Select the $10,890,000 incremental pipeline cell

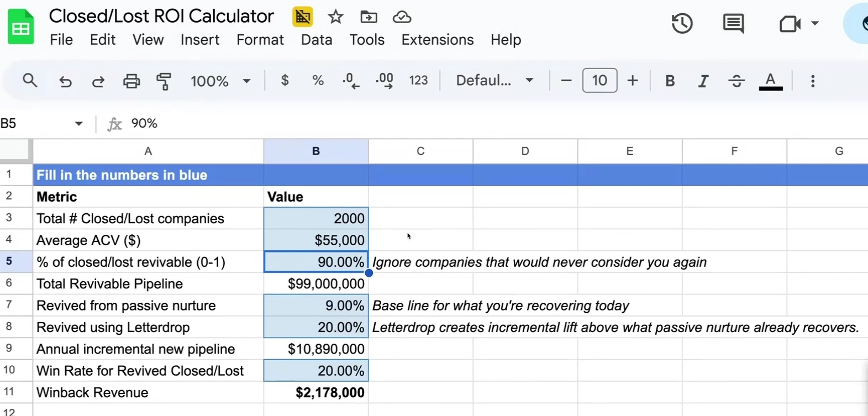tap(316, 349)
